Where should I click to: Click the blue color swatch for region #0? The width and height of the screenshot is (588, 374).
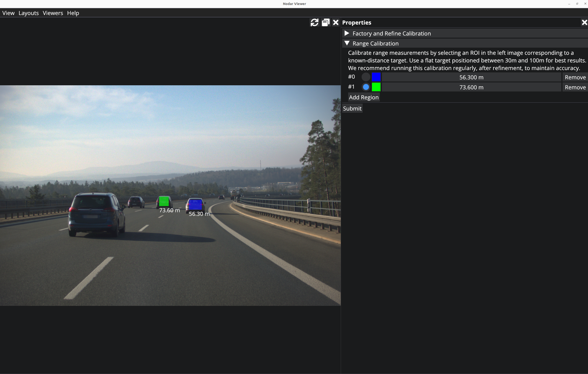click(376, 77)
